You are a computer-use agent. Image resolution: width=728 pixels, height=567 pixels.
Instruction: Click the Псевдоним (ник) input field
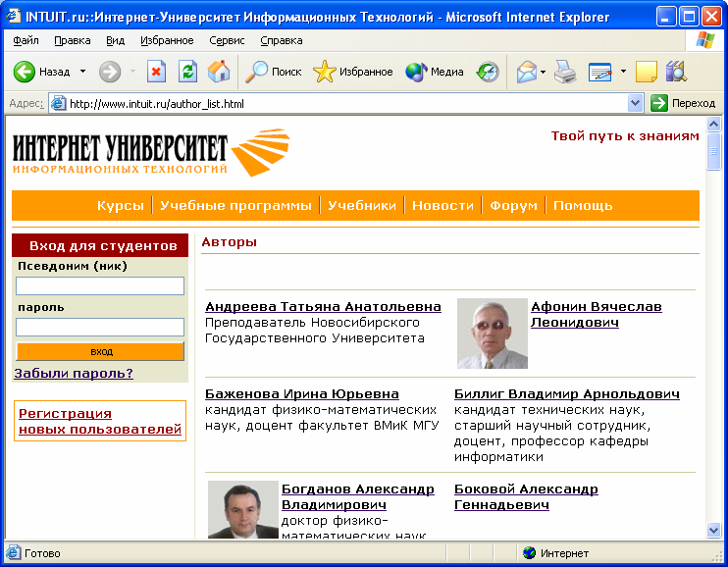[100, 285]
